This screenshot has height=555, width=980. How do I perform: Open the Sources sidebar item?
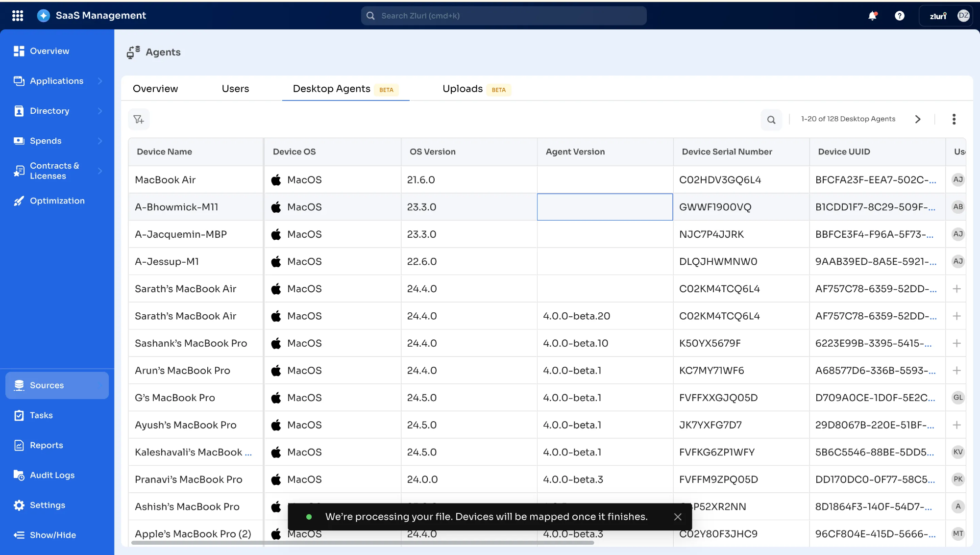click(x=47, y=385)
